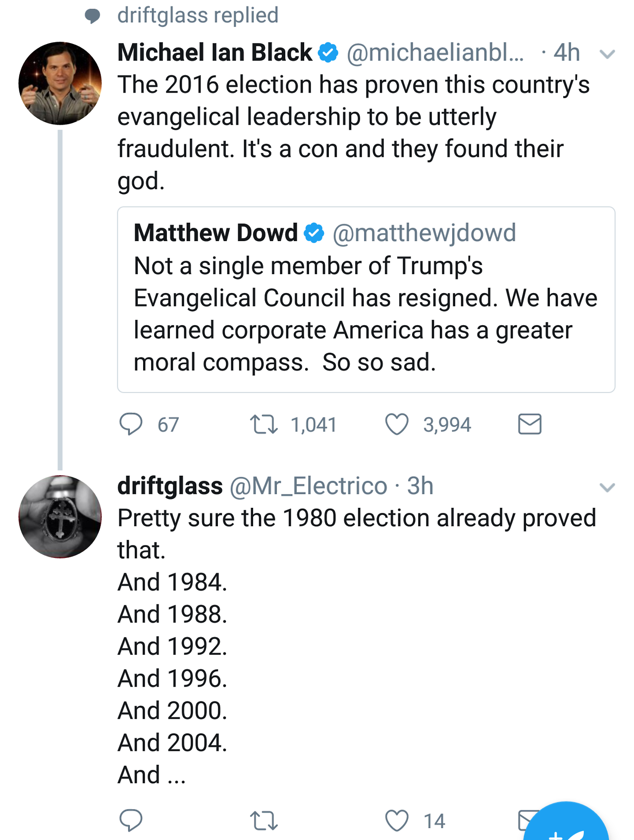Viewport: 634px width, 840px height.
Task: Open Michael Ian Black's profile name
Action: coord(214,52)
